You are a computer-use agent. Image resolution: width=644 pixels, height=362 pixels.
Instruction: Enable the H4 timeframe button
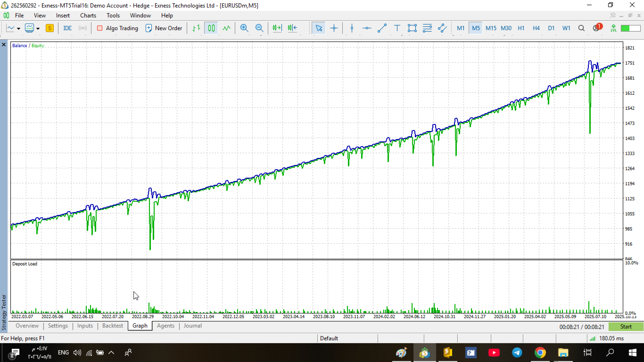coord(536,28)
